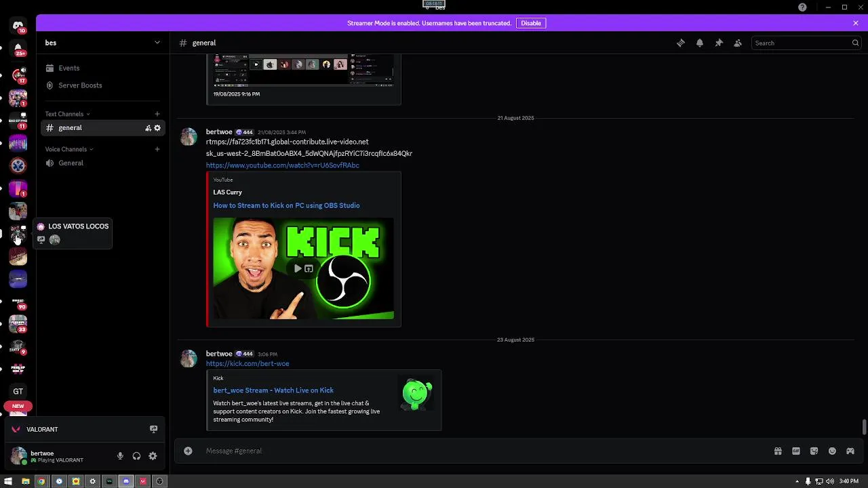Open the system volume control
The height and width of the screenshot is (488, 868).
point(829,481)
